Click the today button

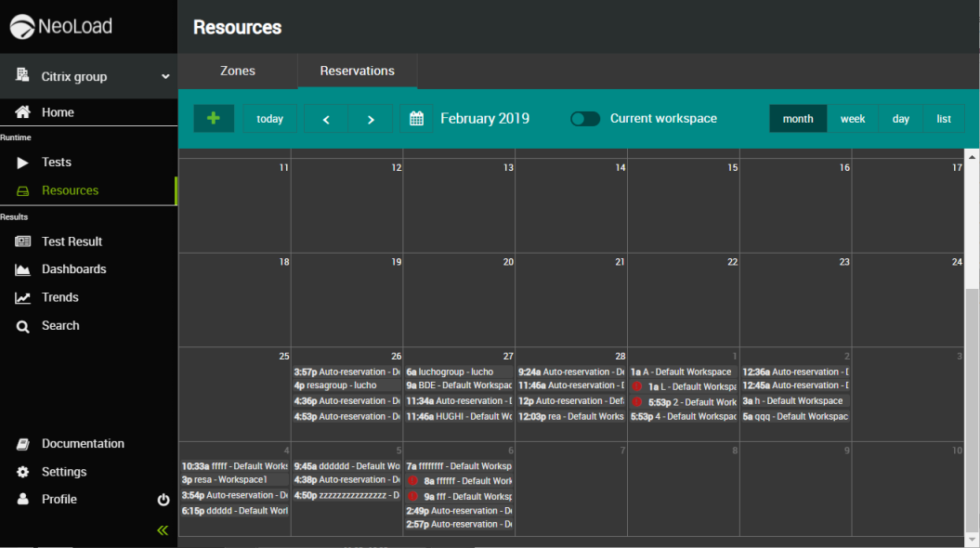click(269, 119)
